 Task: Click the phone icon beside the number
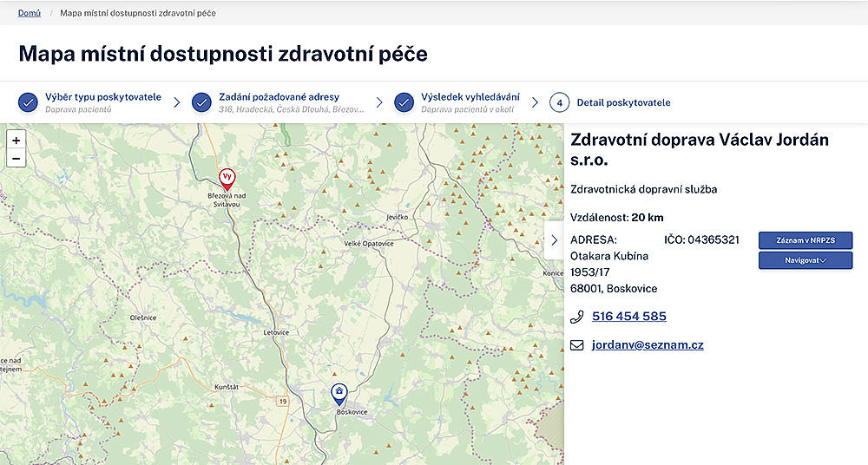pos(577,317)
